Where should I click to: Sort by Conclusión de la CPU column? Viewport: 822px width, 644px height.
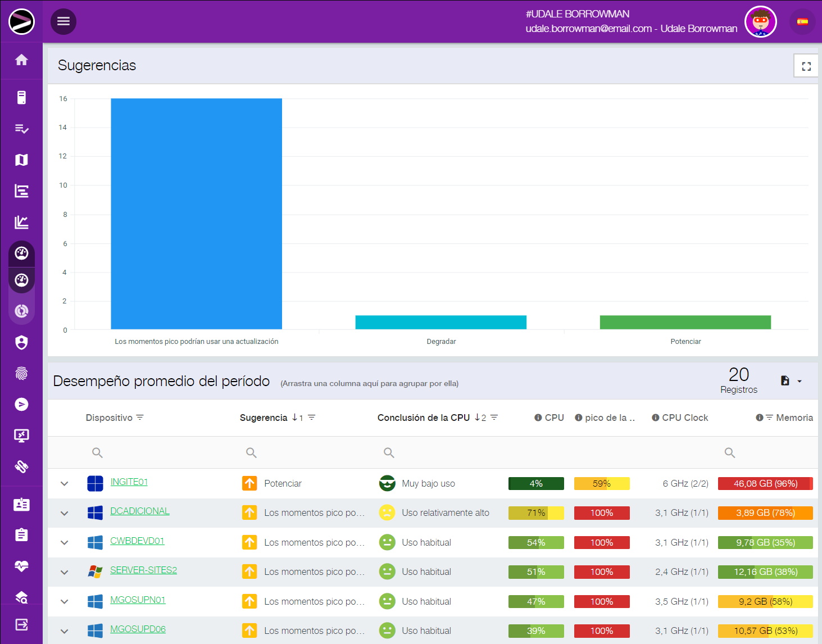pyautogui.click(x=423, y=418)
